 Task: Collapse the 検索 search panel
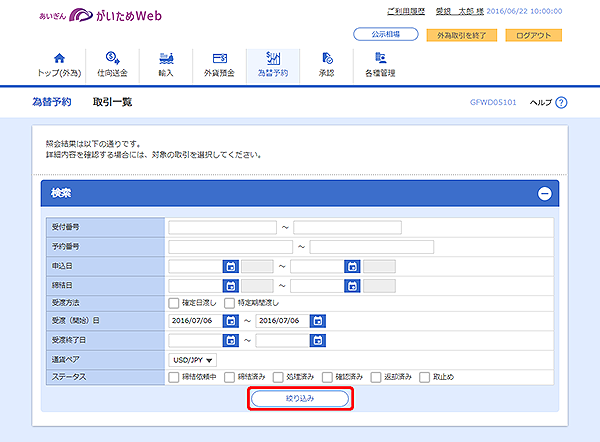pos(545,194)
